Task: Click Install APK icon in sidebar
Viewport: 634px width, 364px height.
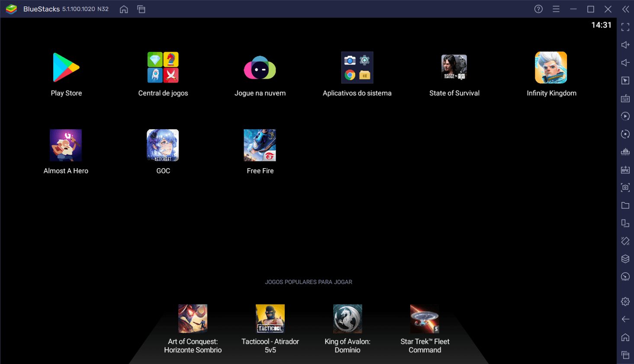Action: pyautogui.click(x=625, y=170)
